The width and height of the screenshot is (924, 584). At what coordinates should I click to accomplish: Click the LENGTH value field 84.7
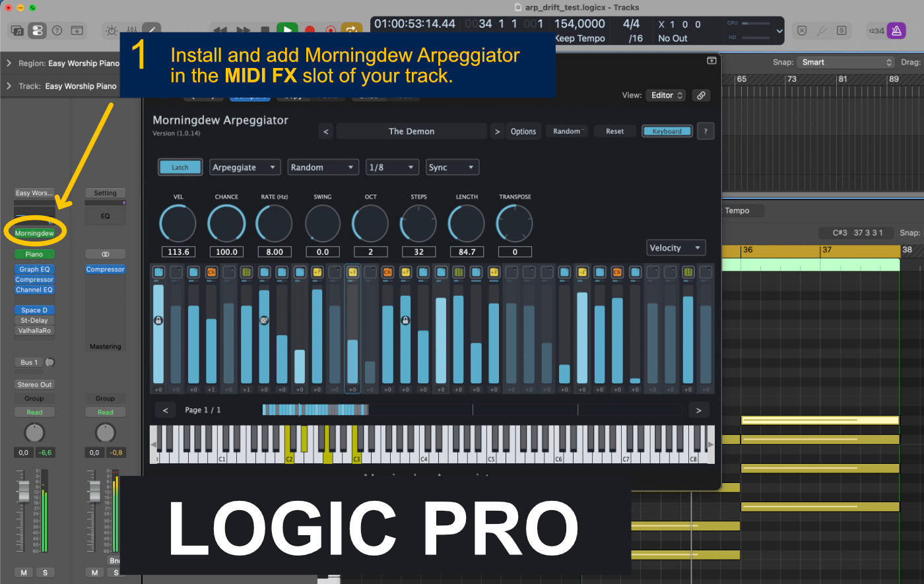pos(467,251)
